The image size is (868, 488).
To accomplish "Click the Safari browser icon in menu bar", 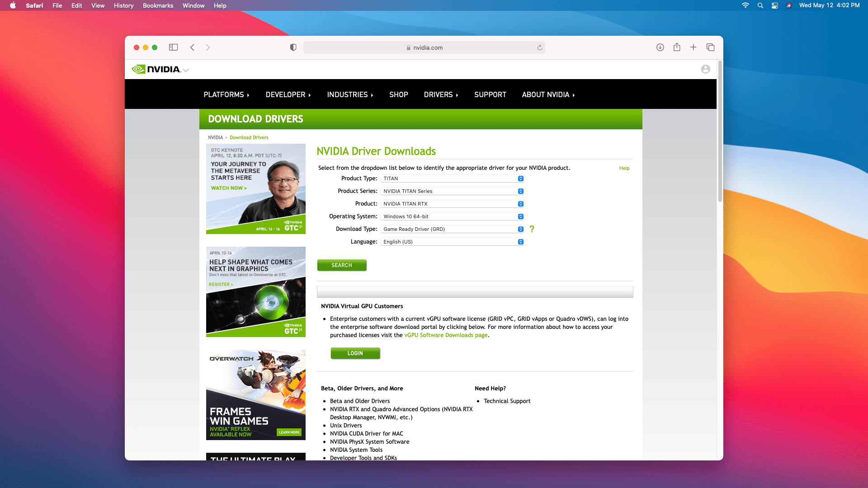I will 34,5.
